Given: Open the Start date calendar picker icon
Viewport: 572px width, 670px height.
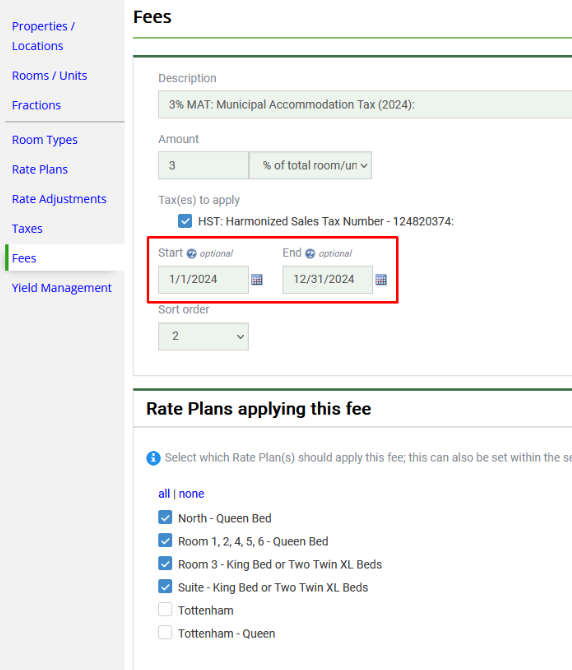Looking at the screenshot, I should pyautogui.click(x=257, y=280).
